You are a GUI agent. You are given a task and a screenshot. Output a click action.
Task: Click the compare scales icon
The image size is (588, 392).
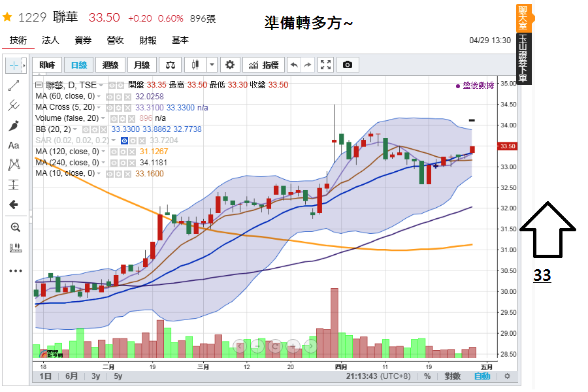(171, 65)
